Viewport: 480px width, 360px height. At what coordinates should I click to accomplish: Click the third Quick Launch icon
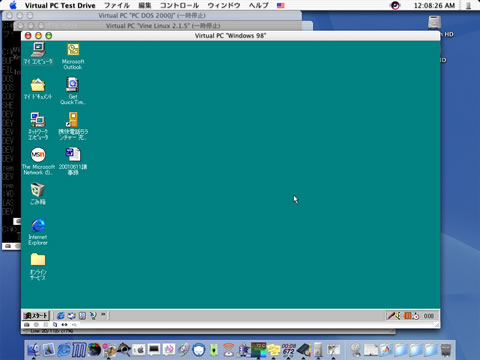point(82,316)
